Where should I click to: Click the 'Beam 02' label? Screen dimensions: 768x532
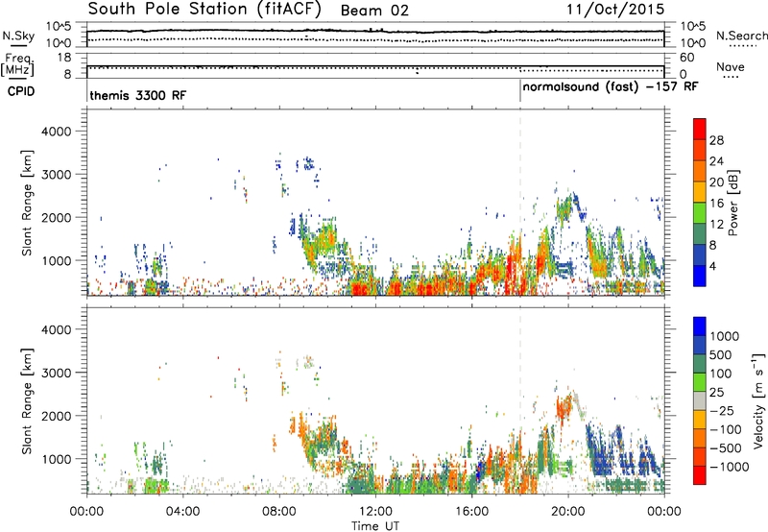tap(374, 11)
